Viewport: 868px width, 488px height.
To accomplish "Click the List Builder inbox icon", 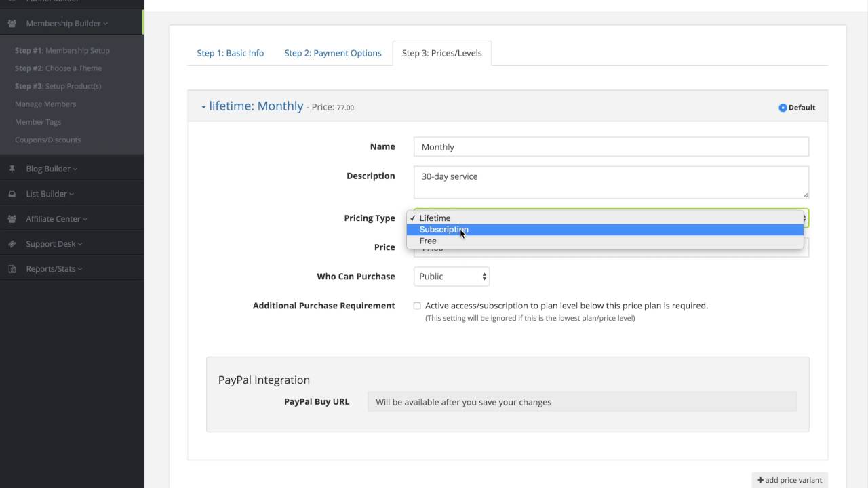I will 12,194.
